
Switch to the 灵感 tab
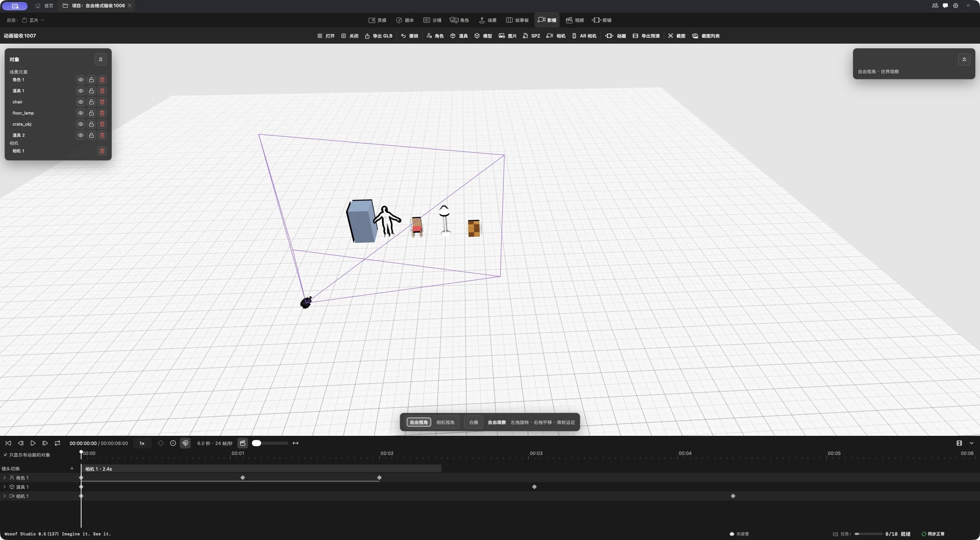pos(377,20)
